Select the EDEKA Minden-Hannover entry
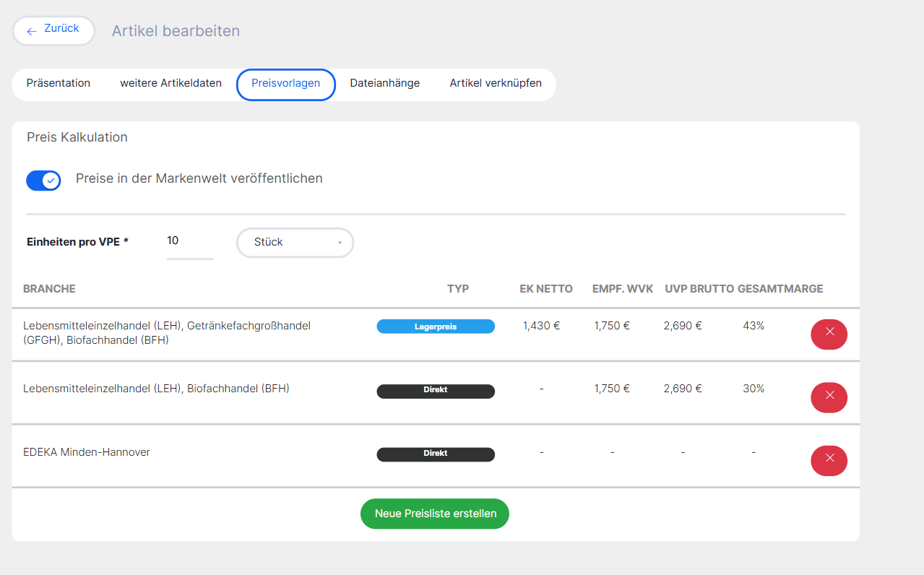Screen dimensions: 924x575 tap(87, 452)
